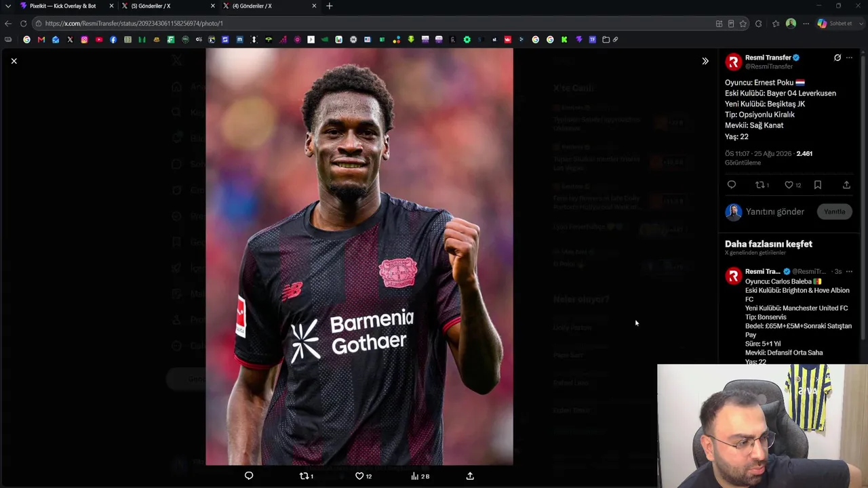This screenshot has width=868, height=488.
Task: Click the 'Yanıtını gönder' reply field
Action: [x=775, y=211]
